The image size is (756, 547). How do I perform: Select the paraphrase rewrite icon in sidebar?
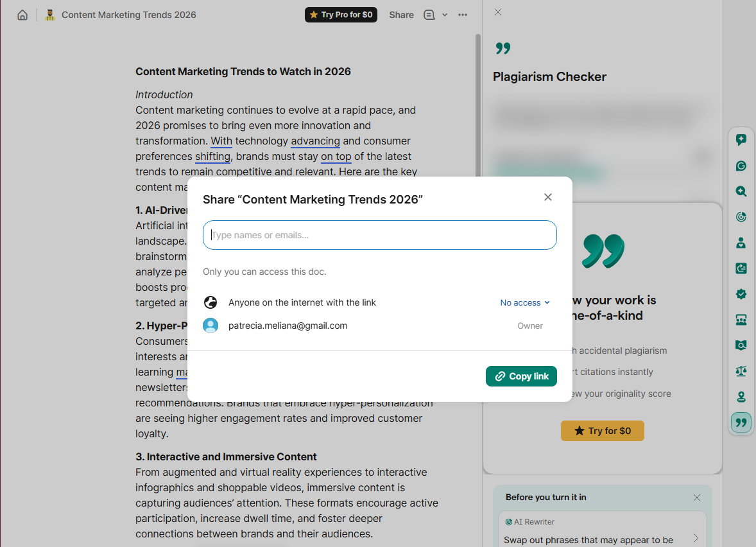pyautogui.click(x=741, y=268)
